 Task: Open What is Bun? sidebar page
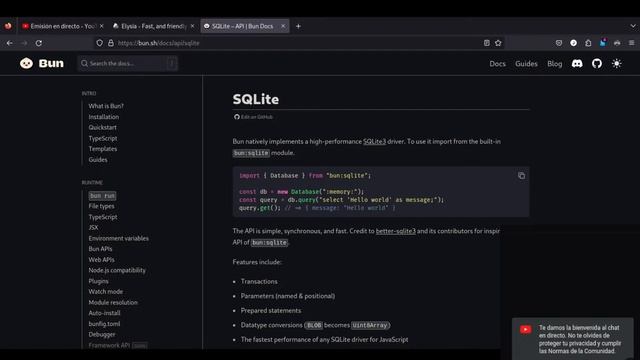click(x=106, y=106)
